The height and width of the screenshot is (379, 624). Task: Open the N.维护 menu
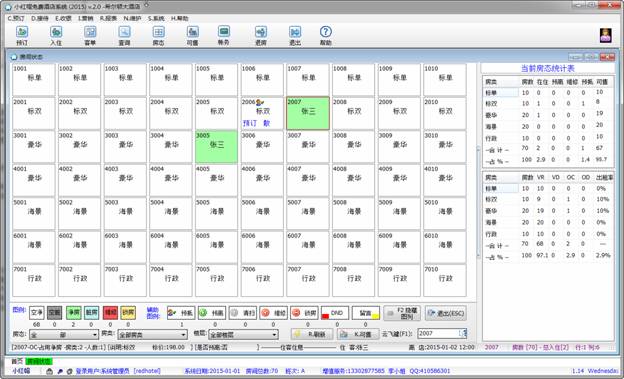pos(133,19)
